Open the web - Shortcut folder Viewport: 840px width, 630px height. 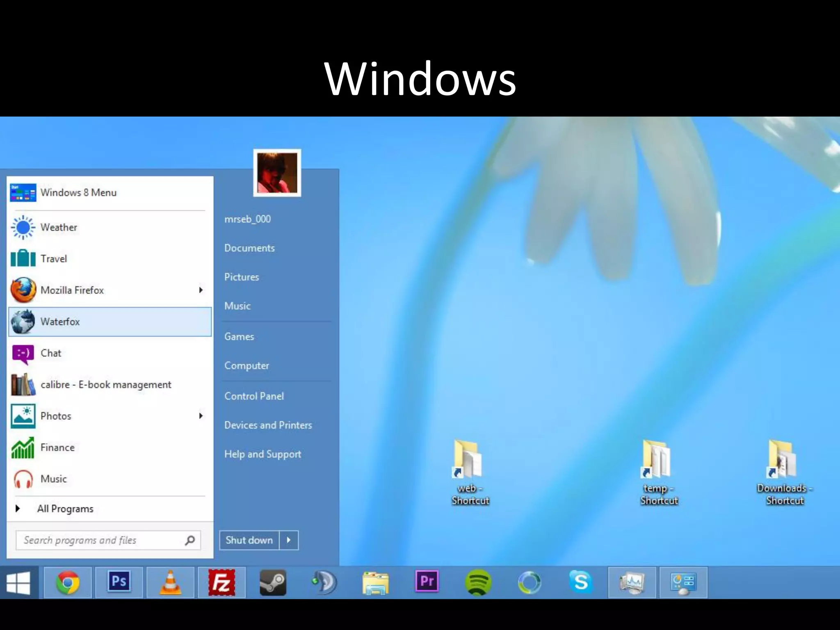[470, 472]
